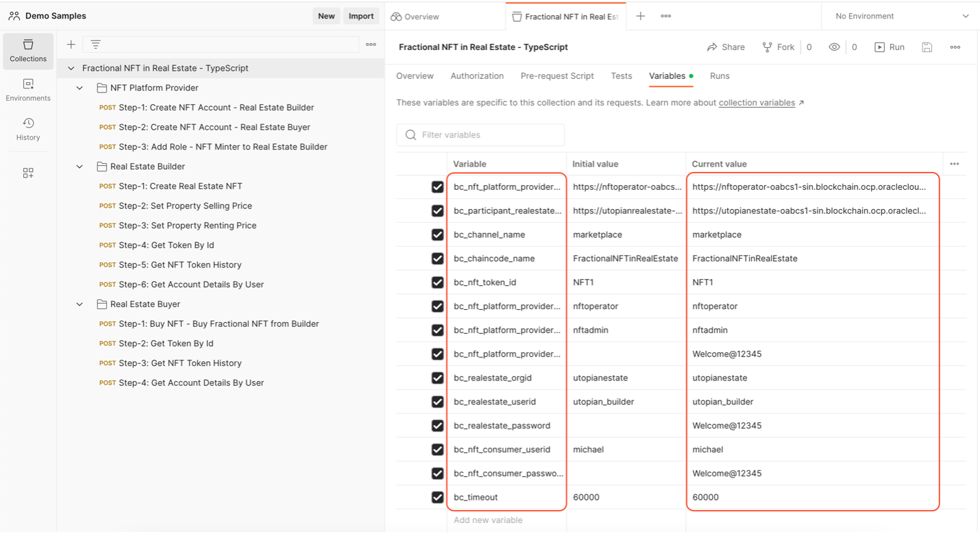Open the History sidebar panel
The image size is (980, 534).
click(28, 129)
